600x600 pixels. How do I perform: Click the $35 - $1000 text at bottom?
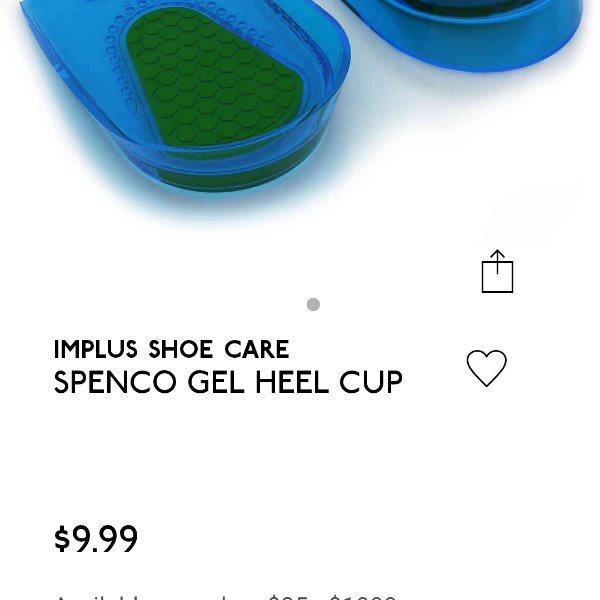332,597
